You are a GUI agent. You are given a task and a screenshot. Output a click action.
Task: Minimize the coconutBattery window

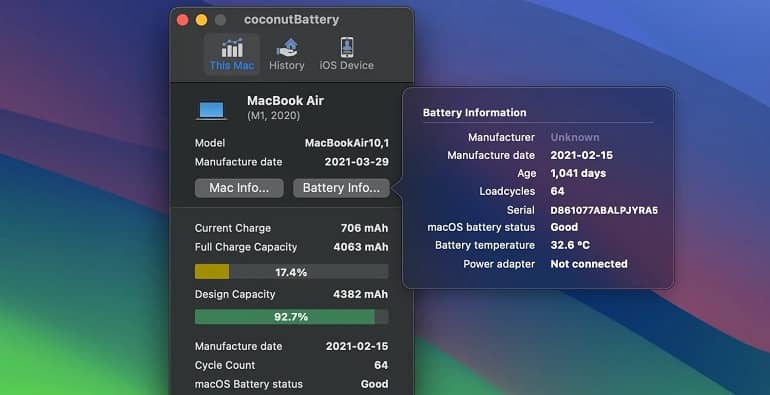click(201, 20)
